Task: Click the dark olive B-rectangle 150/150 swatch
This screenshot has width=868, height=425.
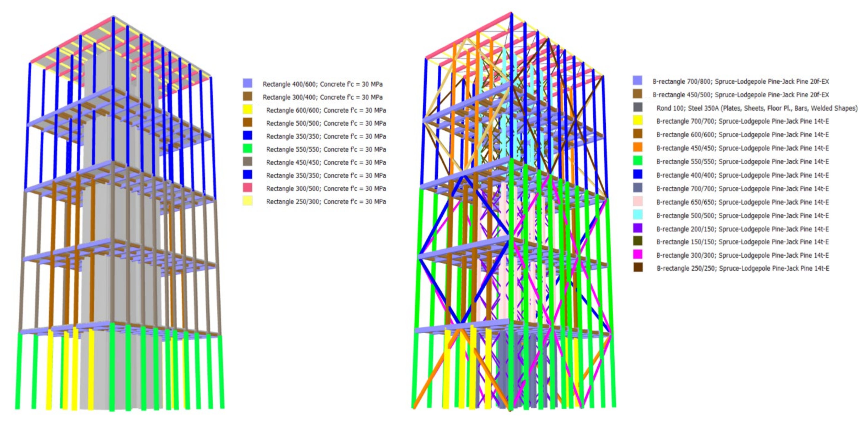Action: point(638,241)
